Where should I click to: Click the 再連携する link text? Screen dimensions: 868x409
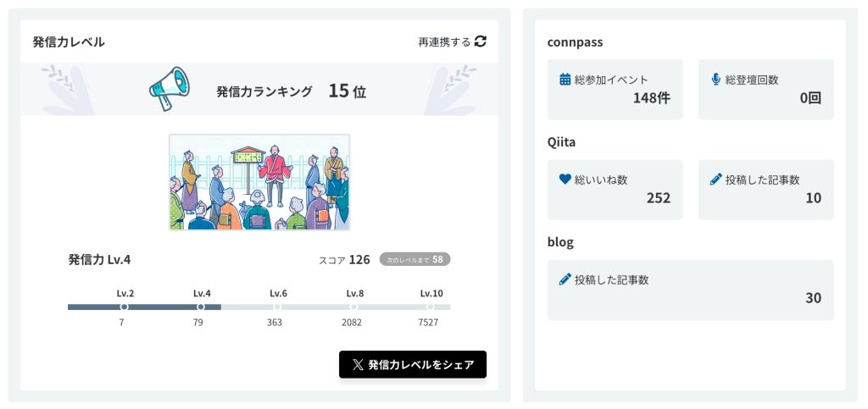point(444,42)
